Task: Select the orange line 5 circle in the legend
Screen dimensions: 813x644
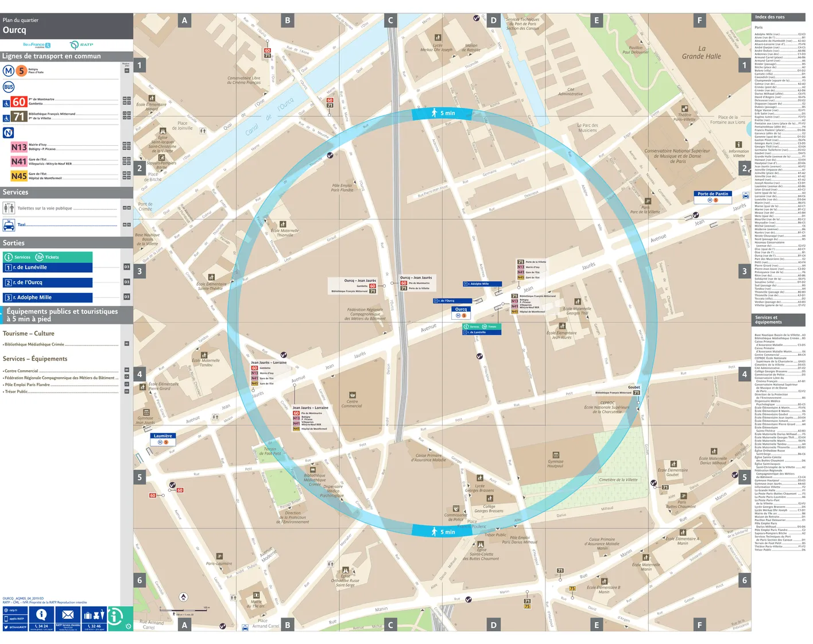Action: [x=21, y=71]
